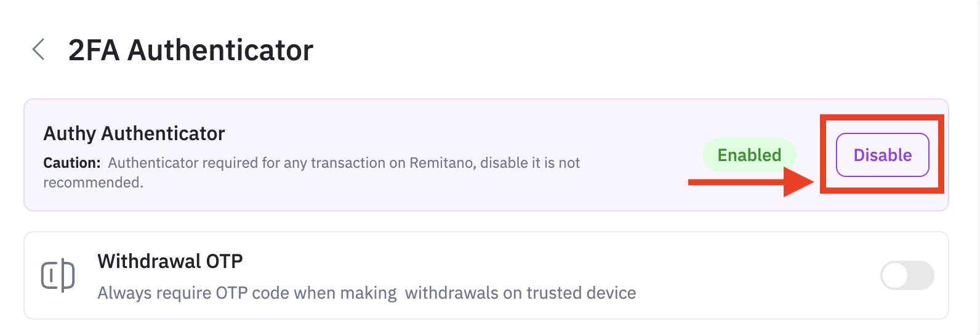Click the word 'OTP' in the Withdrawal OTP heading
This screenshot has width=980, height=335.
click(224, 261)
